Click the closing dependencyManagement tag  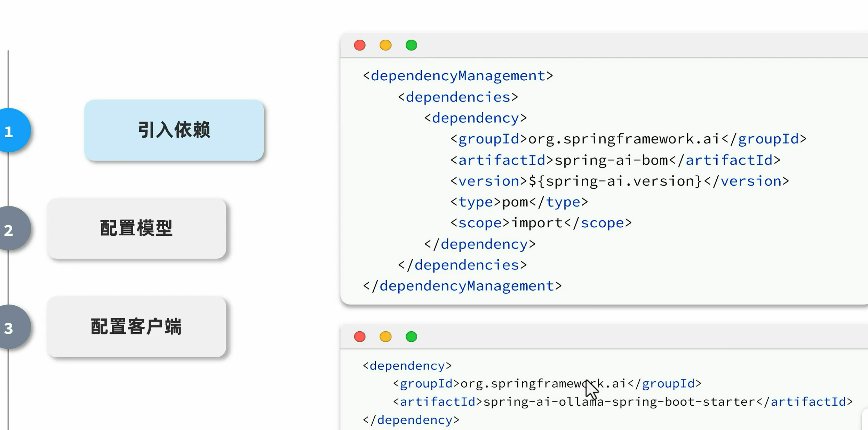point(462,286)
